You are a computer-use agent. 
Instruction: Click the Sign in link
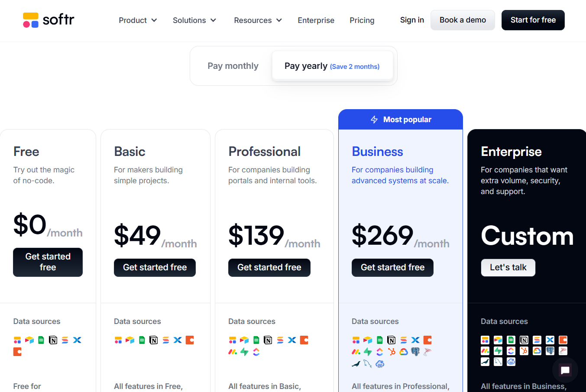[x=412, y=20]
